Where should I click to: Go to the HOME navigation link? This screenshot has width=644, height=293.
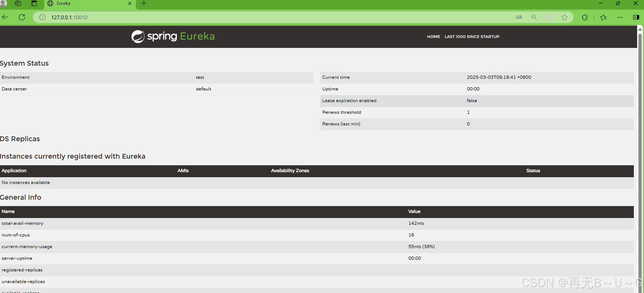point(433,36)
